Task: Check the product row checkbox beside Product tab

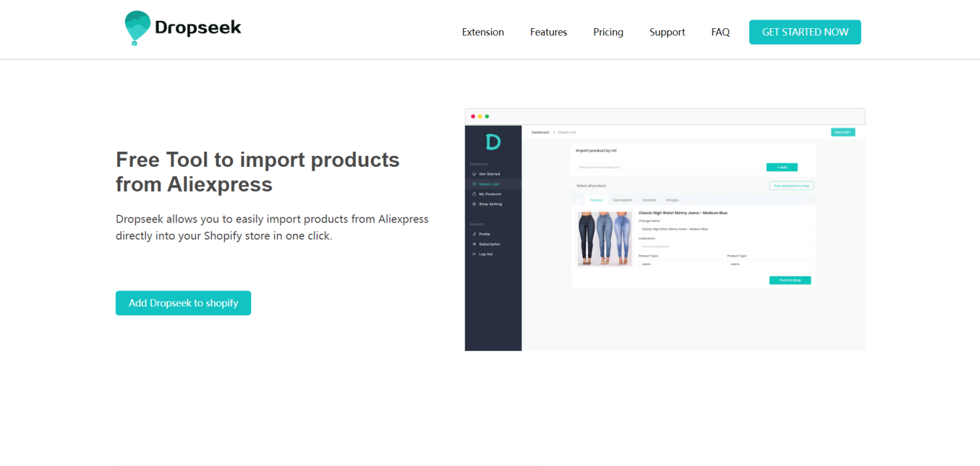Action: 578,200
